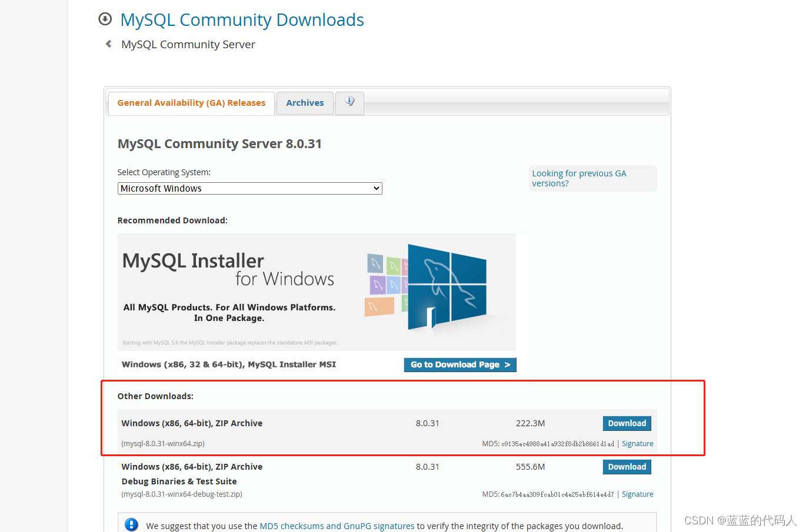The width and height of the screenshot is (806, 532).
Task: Open the information icon tab
Action: pyautogui.click(x=349, y=102)
